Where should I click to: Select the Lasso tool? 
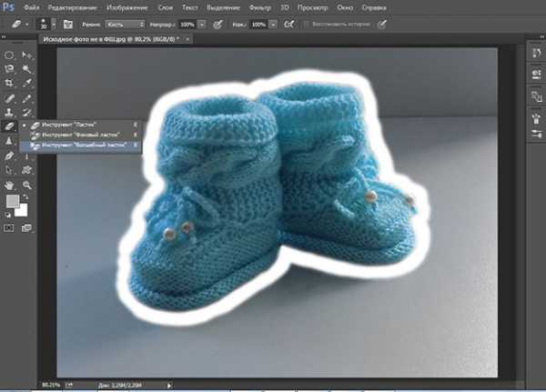click(10, 69)
